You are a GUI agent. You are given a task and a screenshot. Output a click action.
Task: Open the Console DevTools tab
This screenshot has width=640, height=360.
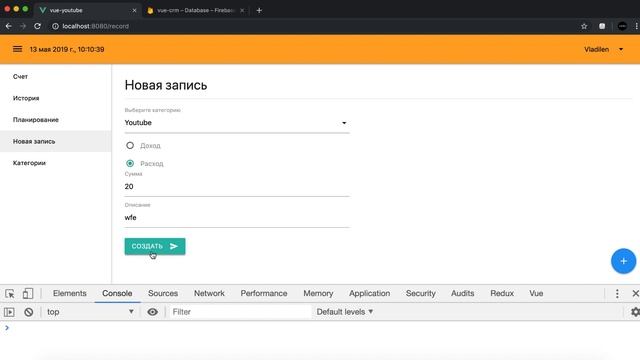pos(117,293)
